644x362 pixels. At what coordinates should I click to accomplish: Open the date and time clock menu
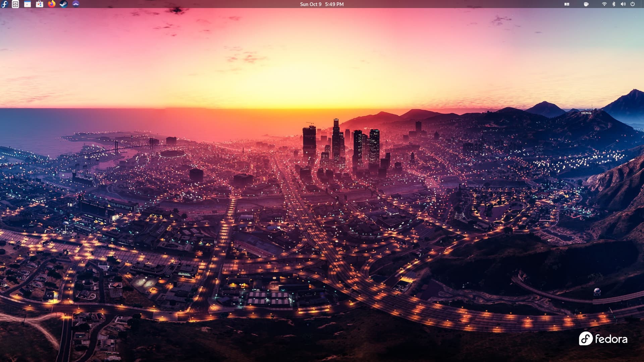coord(322,4)
